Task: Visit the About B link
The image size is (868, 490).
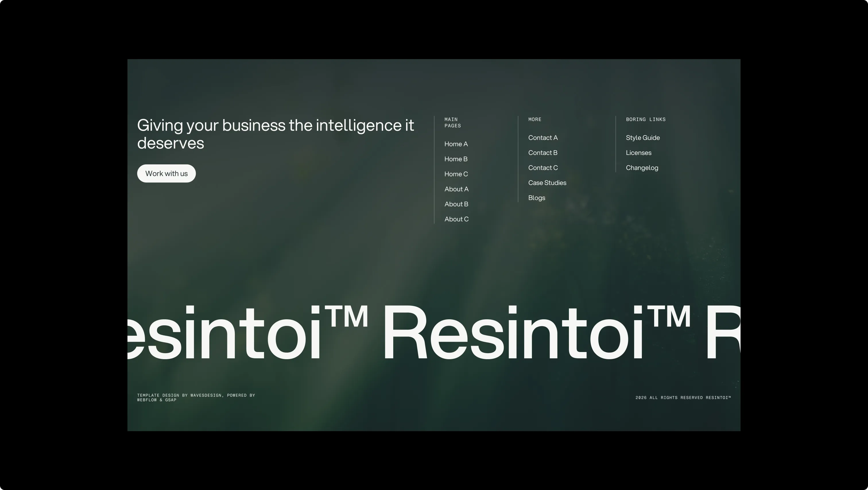Action: 456,204
